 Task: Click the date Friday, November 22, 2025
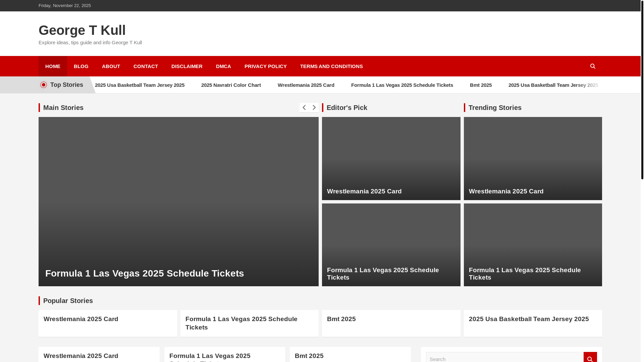(65, 6)
